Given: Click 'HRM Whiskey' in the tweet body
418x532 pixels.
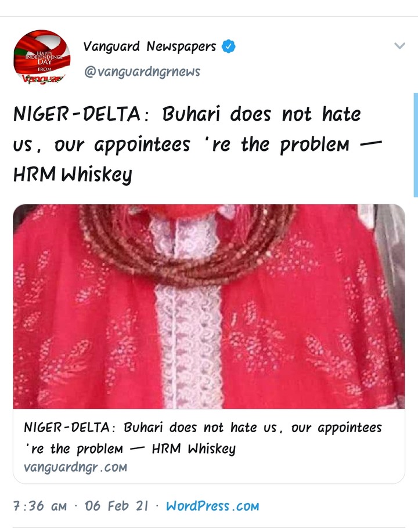Looking at the screenshot, I should pos(73,175).
